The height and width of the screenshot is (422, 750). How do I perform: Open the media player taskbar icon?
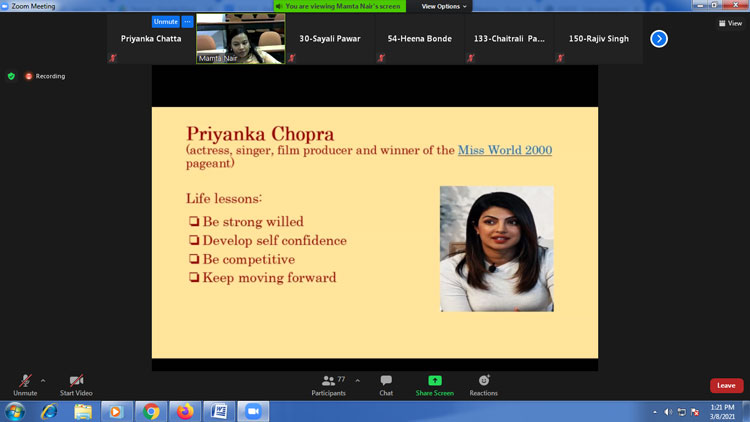116,411
